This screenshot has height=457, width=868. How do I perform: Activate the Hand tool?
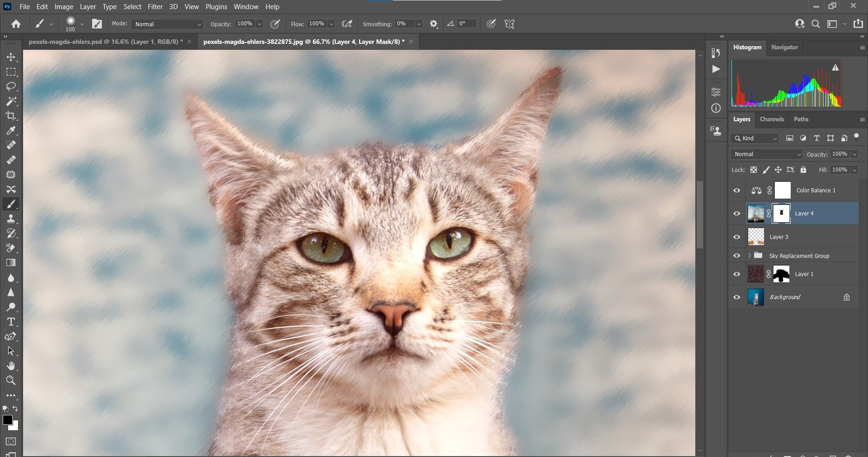11,366
